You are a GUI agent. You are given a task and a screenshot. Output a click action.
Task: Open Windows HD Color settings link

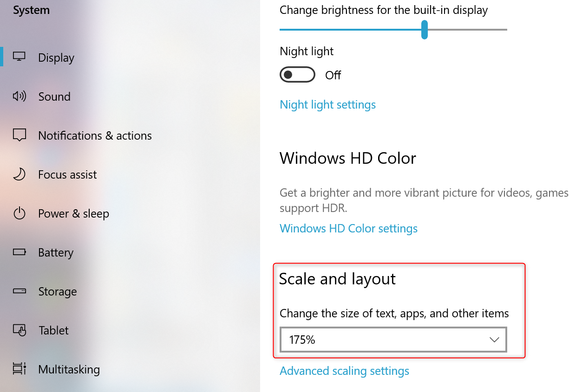point(348,229)
